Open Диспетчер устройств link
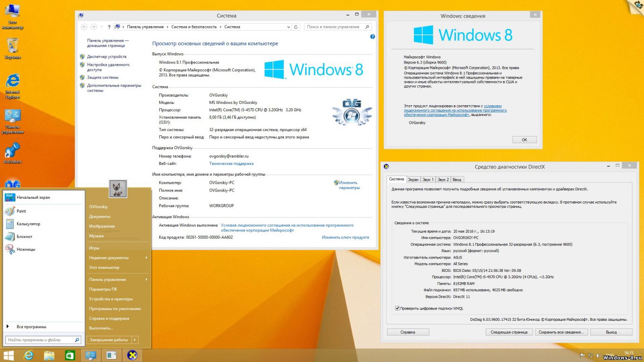The width and height of the screenshot is (644, 362). tap(106, 57)
